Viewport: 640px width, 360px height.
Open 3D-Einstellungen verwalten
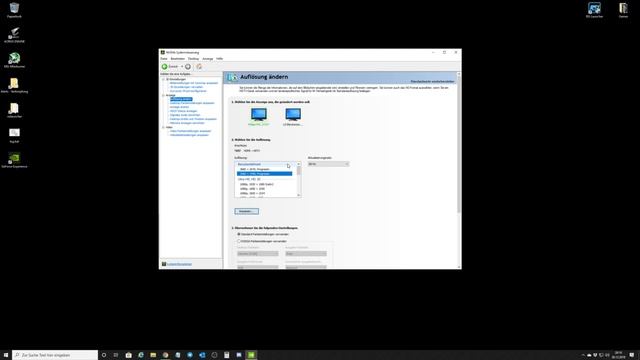point(186,87)
